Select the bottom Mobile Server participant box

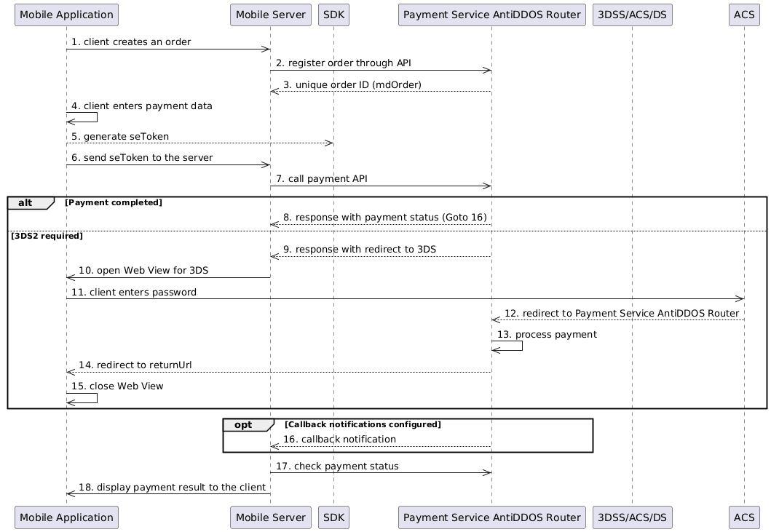point(270,517)
